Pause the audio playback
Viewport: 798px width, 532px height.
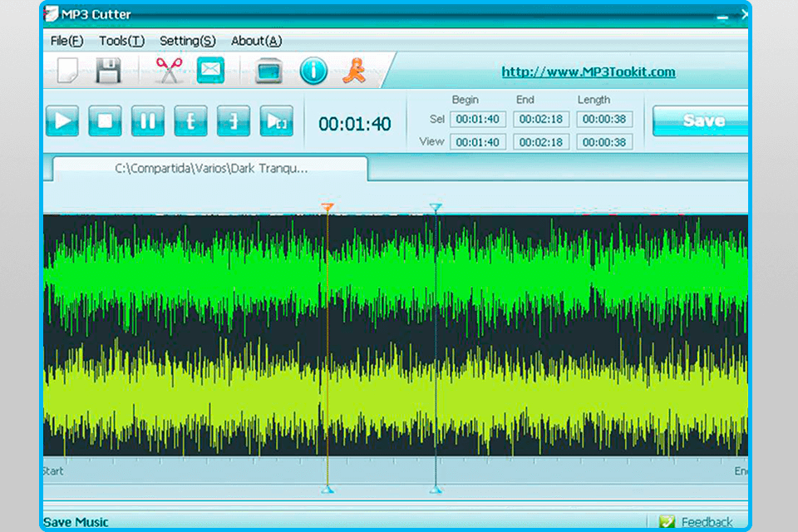point(147,121)
